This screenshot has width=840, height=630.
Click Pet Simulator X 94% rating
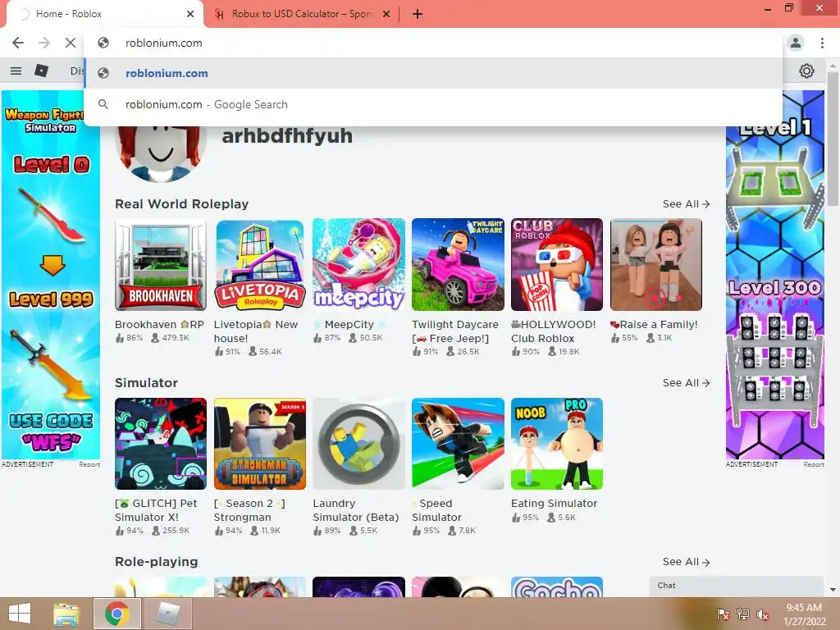tap(130, 531)
